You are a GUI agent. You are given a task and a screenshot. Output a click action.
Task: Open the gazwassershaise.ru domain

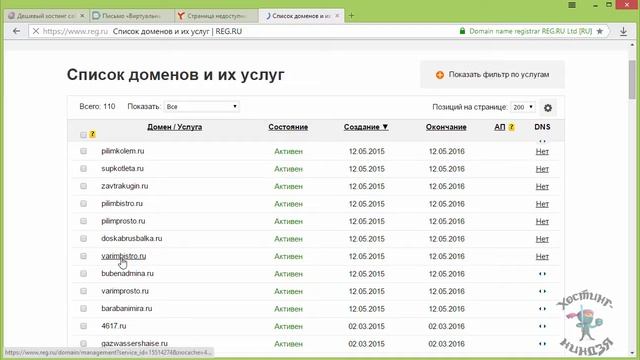pyautogui.click(x=134, y=344)
